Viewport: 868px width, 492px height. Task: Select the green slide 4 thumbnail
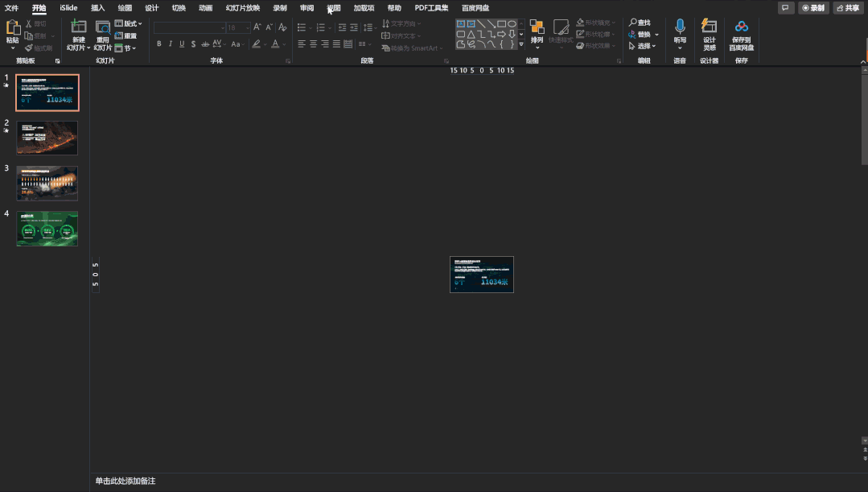click(x=47, y=228)
